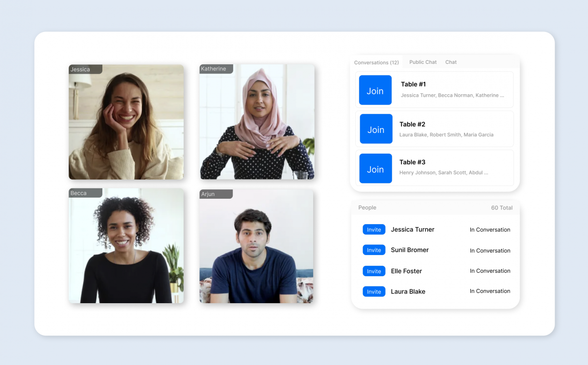Open the Public Chat tab
Screen dimensions: 588x365
[x=423, y=62]
